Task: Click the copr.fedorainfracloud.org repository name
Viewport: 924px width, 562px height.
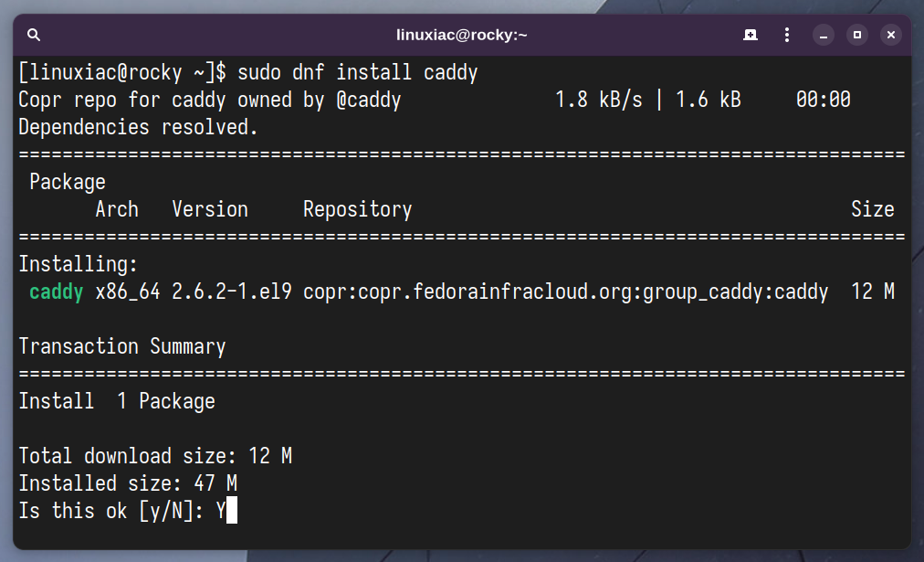Action: (565, 292)
